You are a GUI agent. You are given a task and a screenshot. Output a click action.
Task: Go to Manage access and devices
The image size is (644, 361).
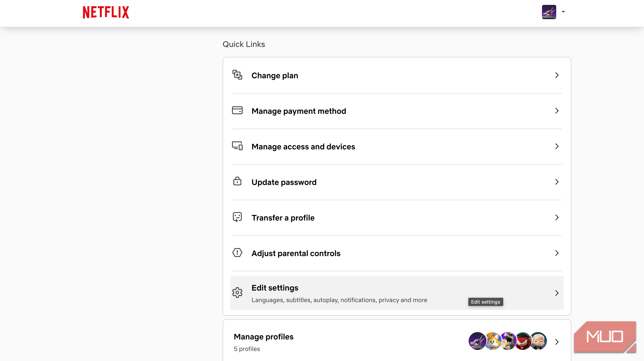click(x=303, y=146)
